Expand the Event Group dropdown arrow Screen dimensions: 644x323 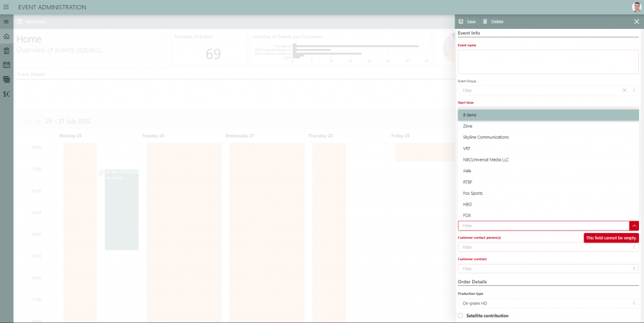click(x=634, y=90)
